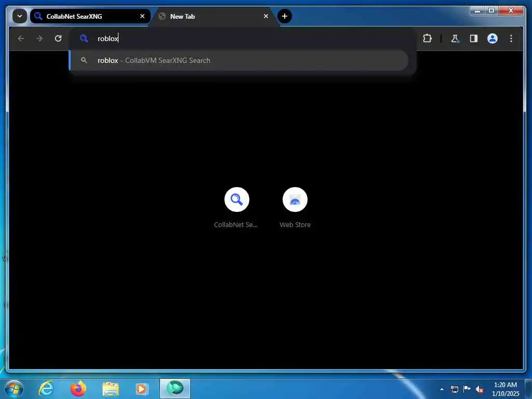
Task: Open the Action Center flag icon
Action: (467, 389)
